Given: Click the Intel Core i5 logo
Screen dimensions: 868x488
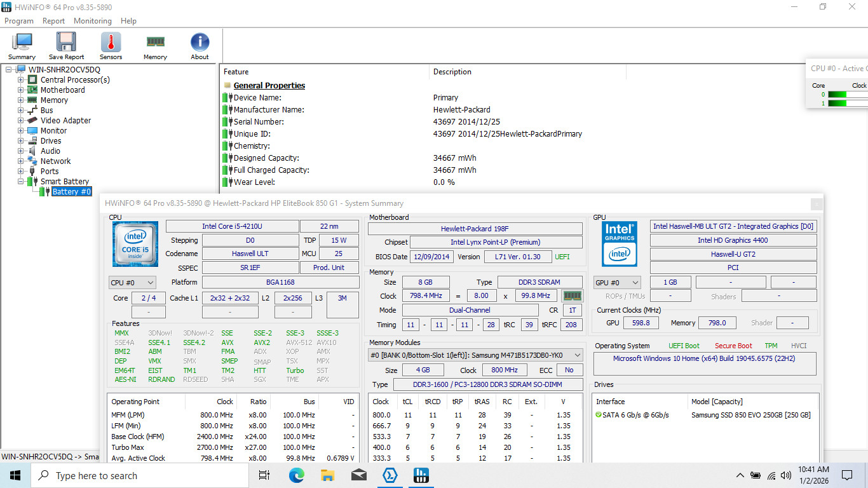Looking at the screenshot, I should point(135,245).
